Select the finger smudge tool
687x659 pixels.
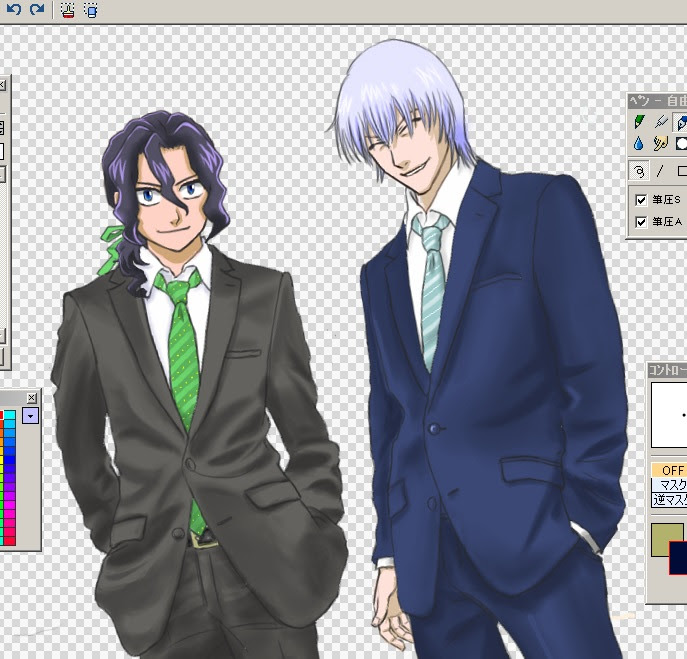[660, 143]
